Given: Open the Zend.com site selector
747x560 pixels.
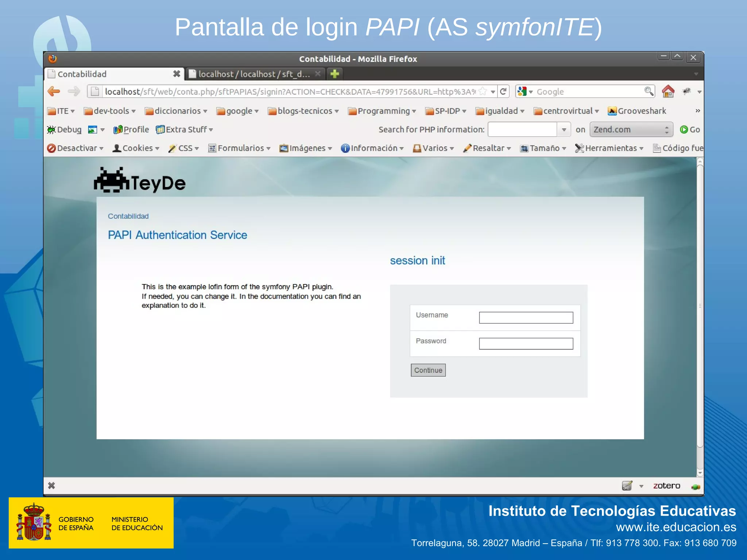Looking at the screenshot, I should (631, 130).
